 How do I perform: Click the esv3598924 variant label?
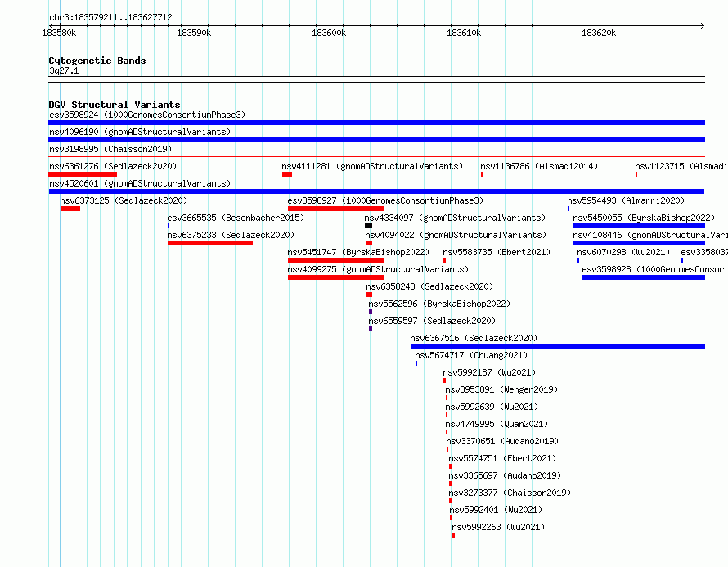tap(147, 115)
